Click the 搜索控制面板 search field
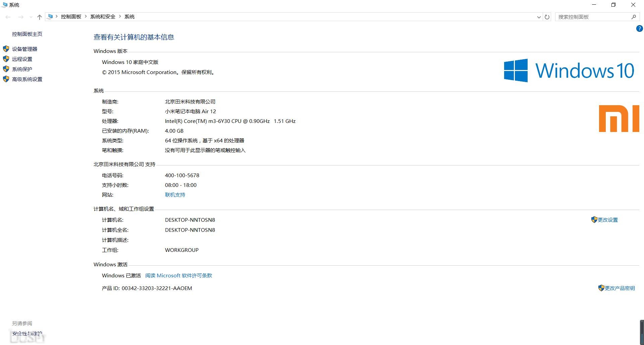Screen dimensions: 644x345 (592, 17)
